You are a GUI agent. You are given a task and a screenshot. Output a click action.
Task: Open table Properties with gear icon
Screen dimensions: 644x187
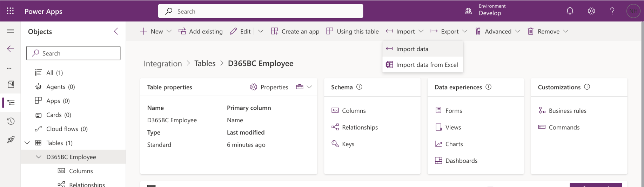[x=269, y=87]
